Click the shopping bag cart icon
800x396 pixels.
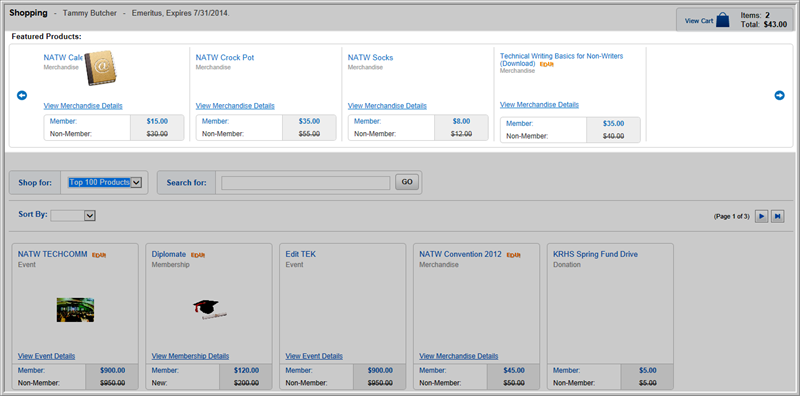(x=722, y=20)
